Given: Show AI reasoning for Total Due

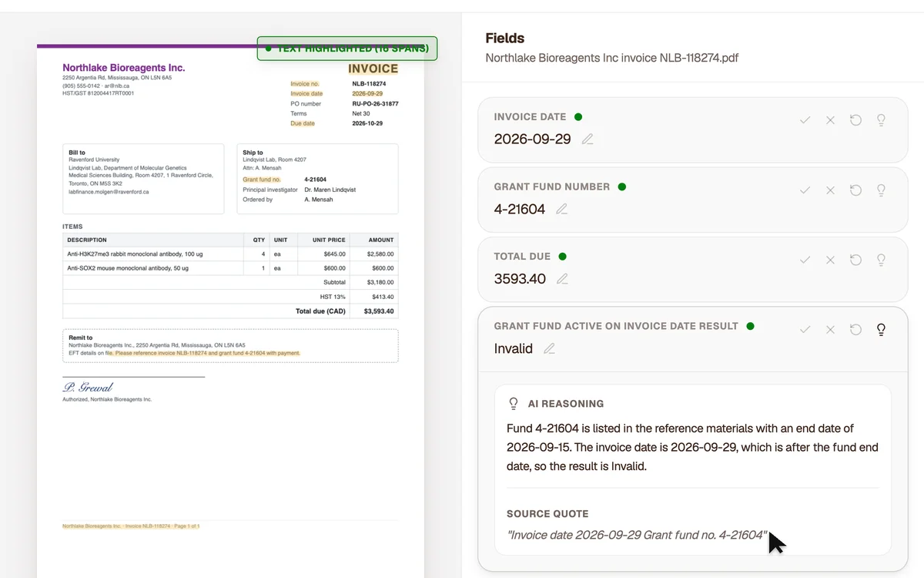Looking at the screenshot, I should tap(881, 260).
